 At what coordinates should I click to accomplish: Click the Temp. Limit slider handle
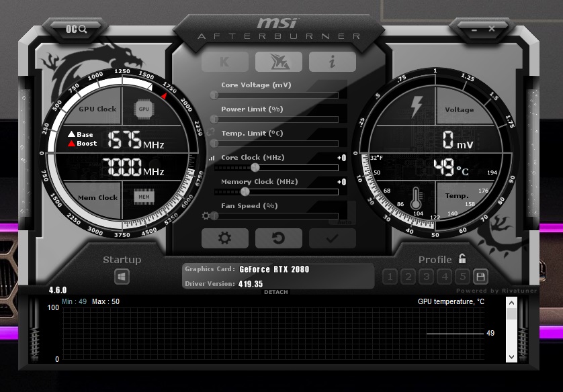tap(214, 144)
